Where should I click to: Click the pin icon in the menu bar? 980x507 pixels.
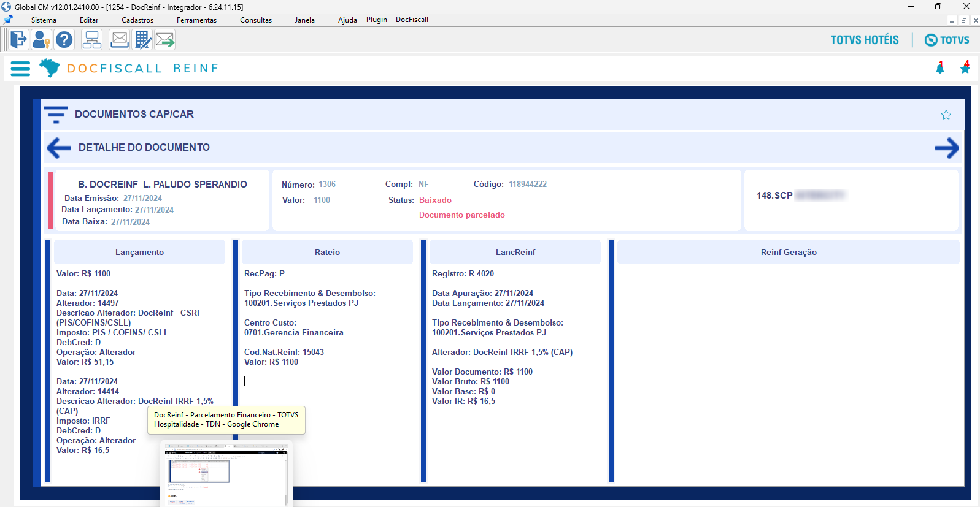[x=8, y=20]
